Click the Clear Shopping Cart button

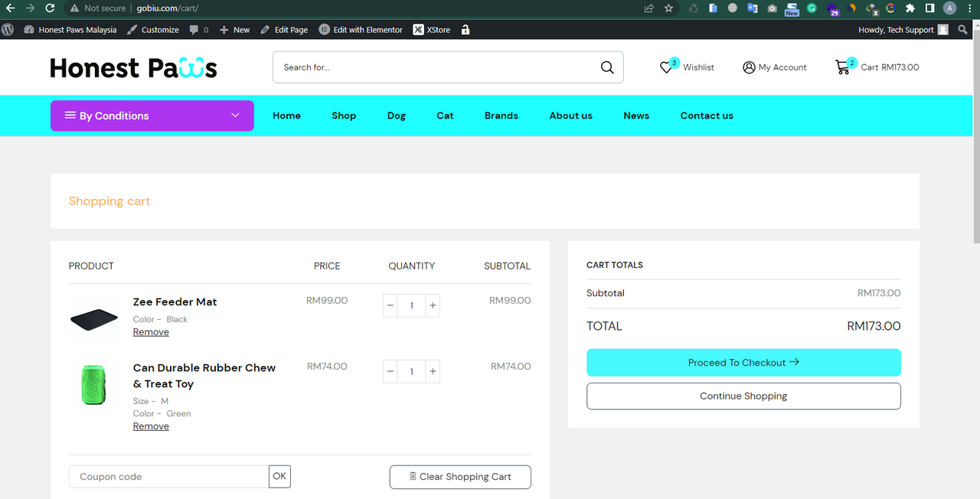(460, 477)
